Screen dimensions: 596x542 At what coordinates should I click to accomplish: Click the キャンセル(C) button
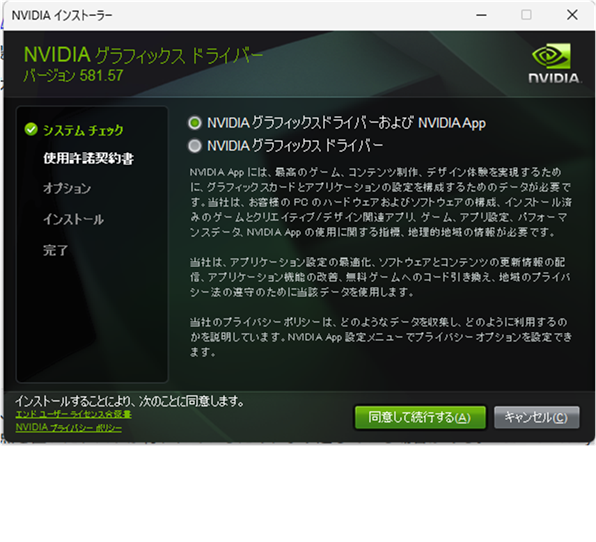click(536, 417)
